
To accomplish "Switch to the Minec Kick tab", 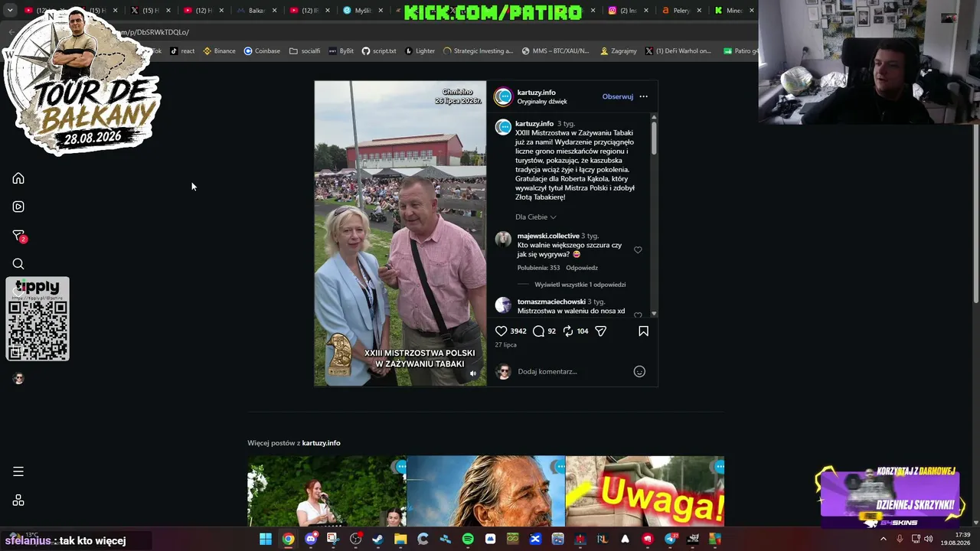I will (x=733, y=11).
